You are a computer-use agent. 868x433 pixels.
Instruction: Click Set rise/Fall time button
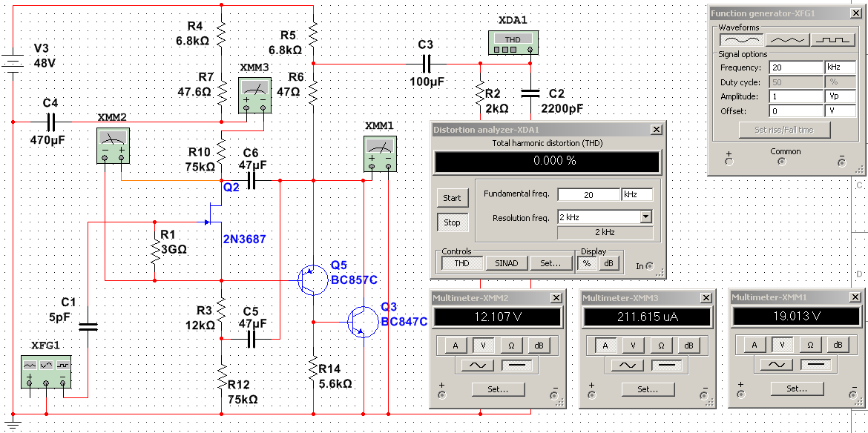point(785,130)
